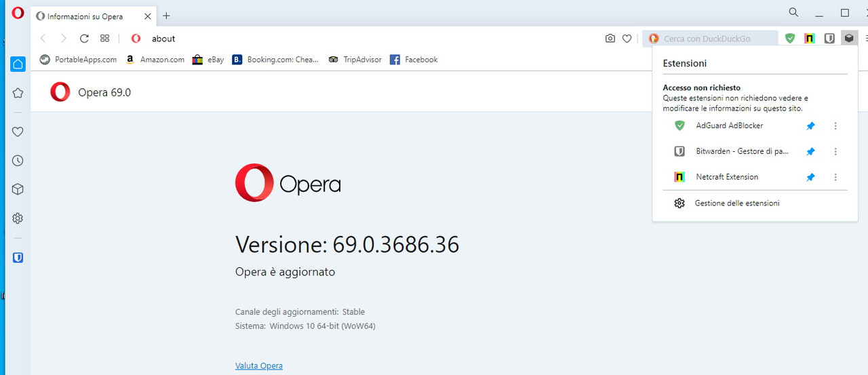Reload the current page
The width and height of the screenshot is (868, 375).
click(84, 39)
